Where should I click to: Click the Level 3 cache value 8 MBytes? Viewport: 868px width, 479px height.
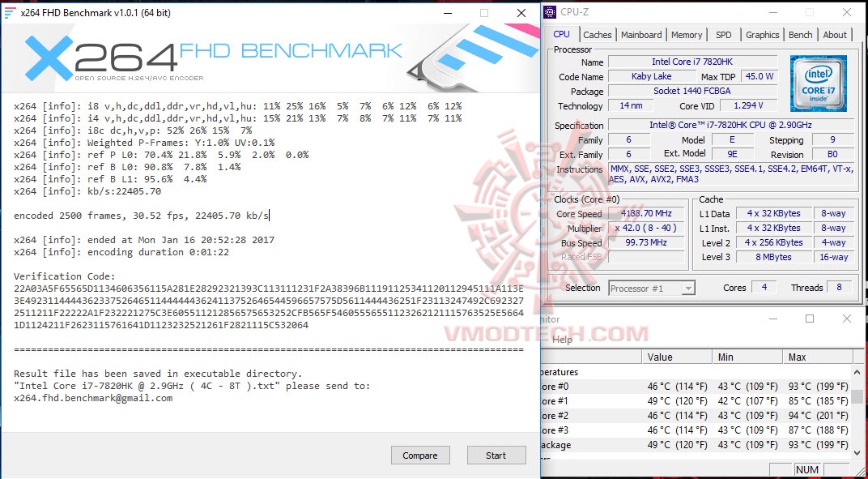(773, 257)
